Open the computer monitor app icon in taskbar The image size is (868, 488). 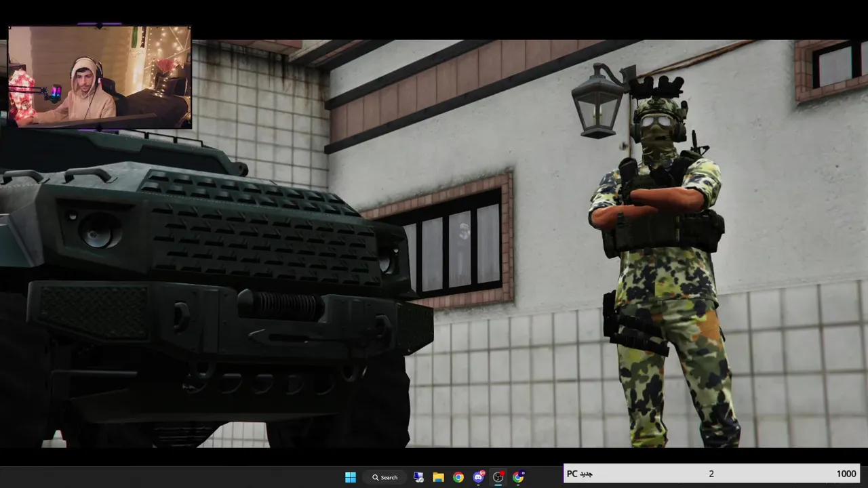[418, 477]
